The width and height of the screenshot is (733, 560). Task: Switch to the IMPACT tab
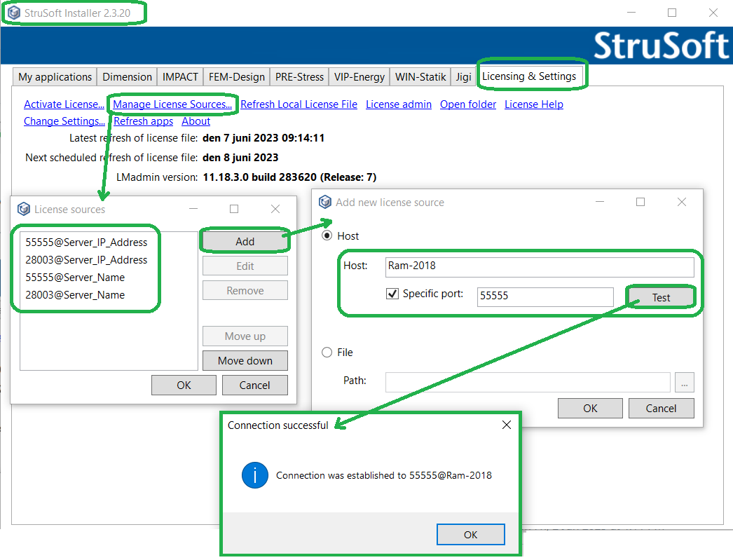[x=180, y=76]
